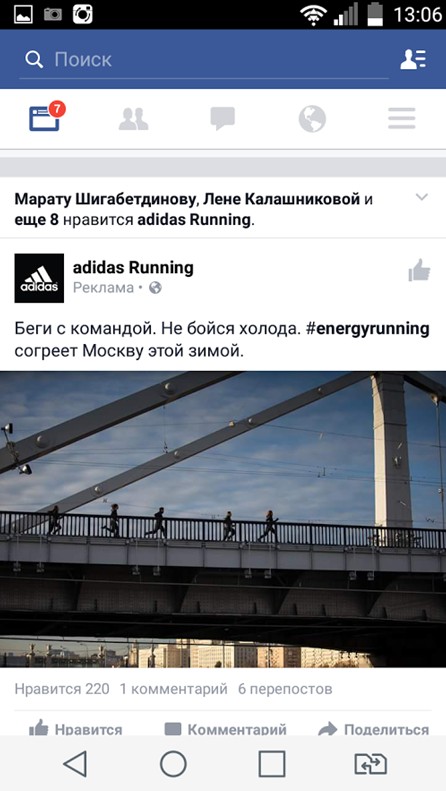Open the adidas Running page name link
The image size is (446, 791).
tap(133, 267)
